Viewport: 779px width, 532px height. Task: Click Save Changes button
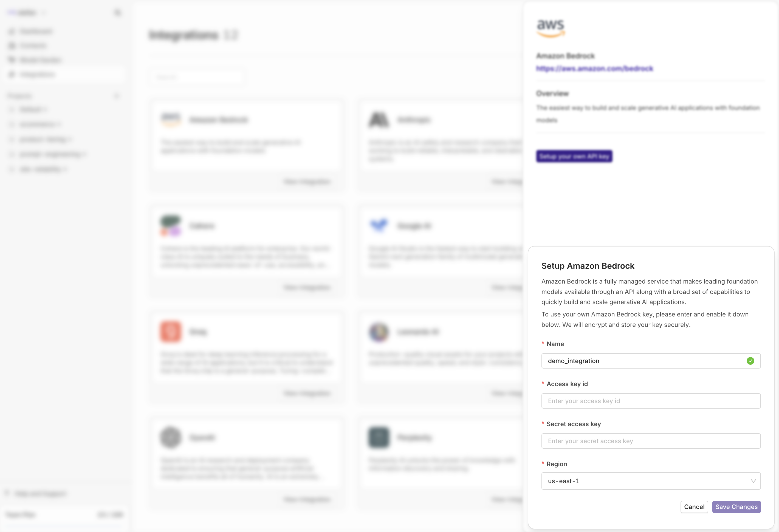(736, 506)
